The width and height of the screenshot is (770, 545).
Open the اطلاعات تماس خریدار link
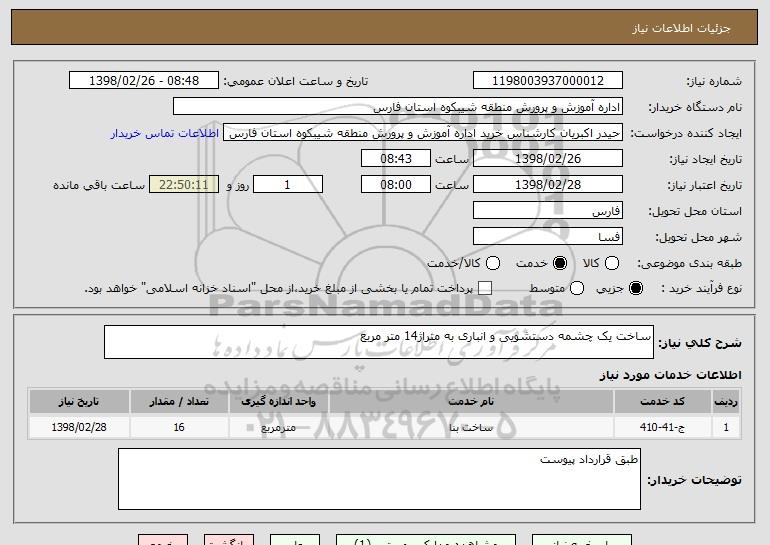coord(165,133)
